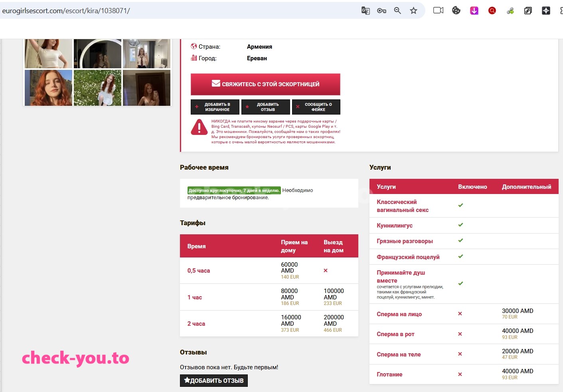This screenshot has height=392, width=563.
Task: Click the red cross in 0,5 часа row
Action: click(326, 270)
